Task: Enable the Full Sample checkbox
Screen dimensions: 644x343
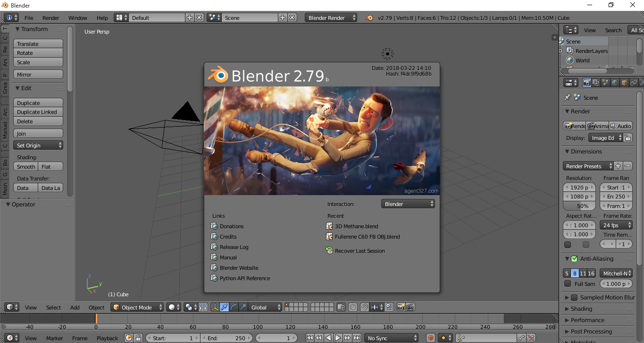Action: tap(568, 284)
